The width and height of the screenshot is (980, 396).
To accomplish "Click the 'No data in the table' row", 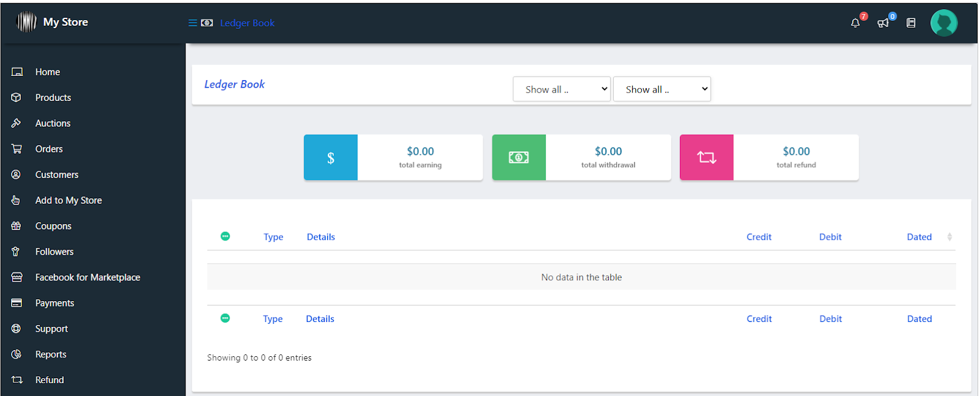I will tap(581, 277).
